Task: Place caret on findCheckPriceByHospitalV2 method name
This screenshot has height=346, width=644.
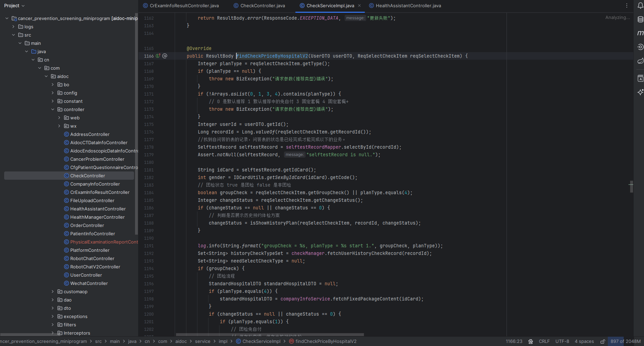Action: [272, 56]
